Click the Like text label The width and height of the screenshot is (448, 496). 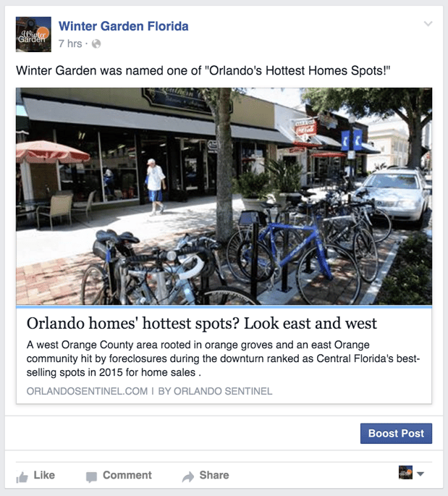point(44,475)
